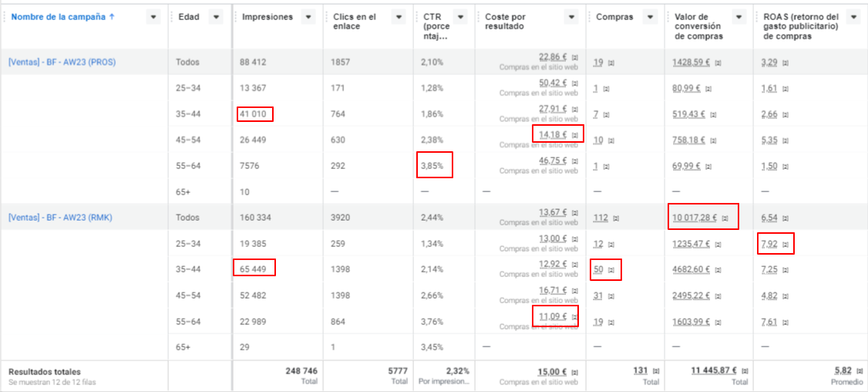Click info icon beside ROAS 7,92

pyautogui.click(x=785, y=244)
